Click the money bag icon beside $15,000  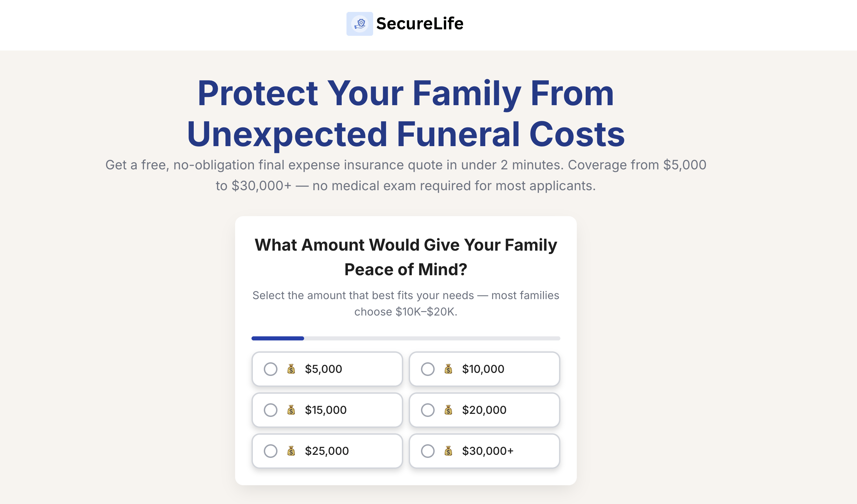coord(291,410)
